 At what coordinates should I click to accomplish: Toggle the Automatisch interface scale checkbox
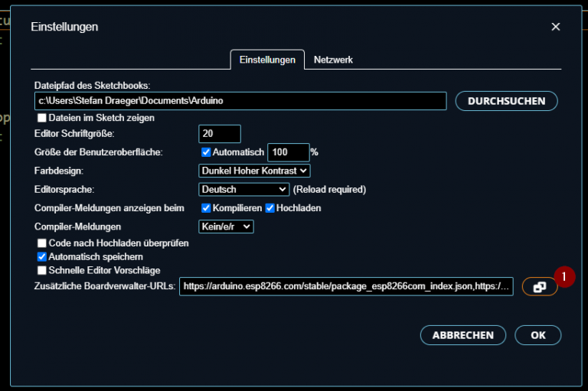pos(205,152)
